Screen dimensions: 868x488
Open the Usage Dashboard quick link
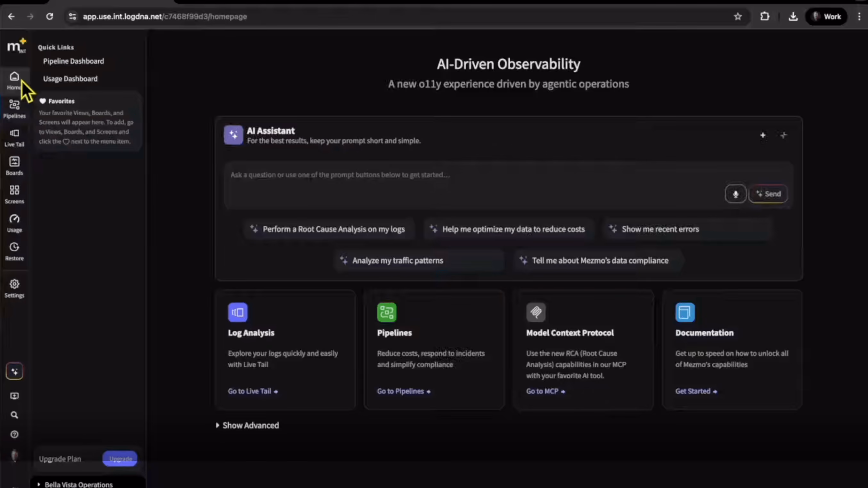click(70, 79)
